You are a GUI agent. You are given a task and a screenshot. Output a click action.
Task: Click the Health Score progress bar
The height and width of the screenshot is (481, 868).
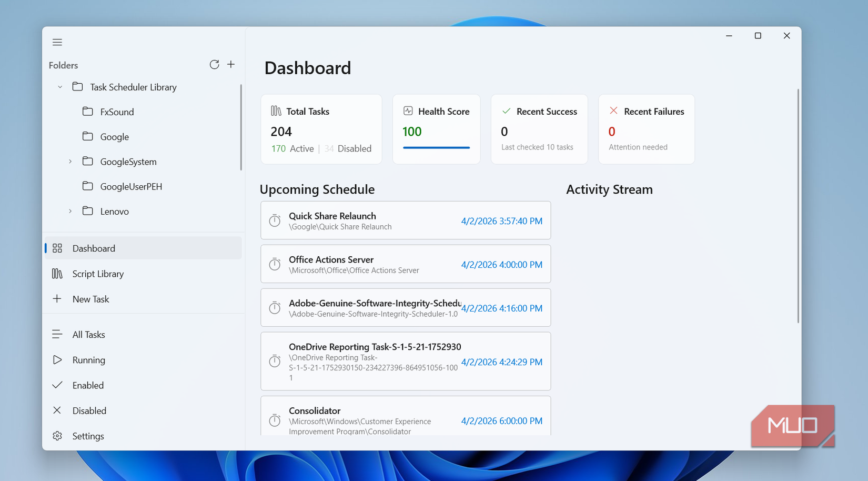pyautogui.click(x=436, y=148)
